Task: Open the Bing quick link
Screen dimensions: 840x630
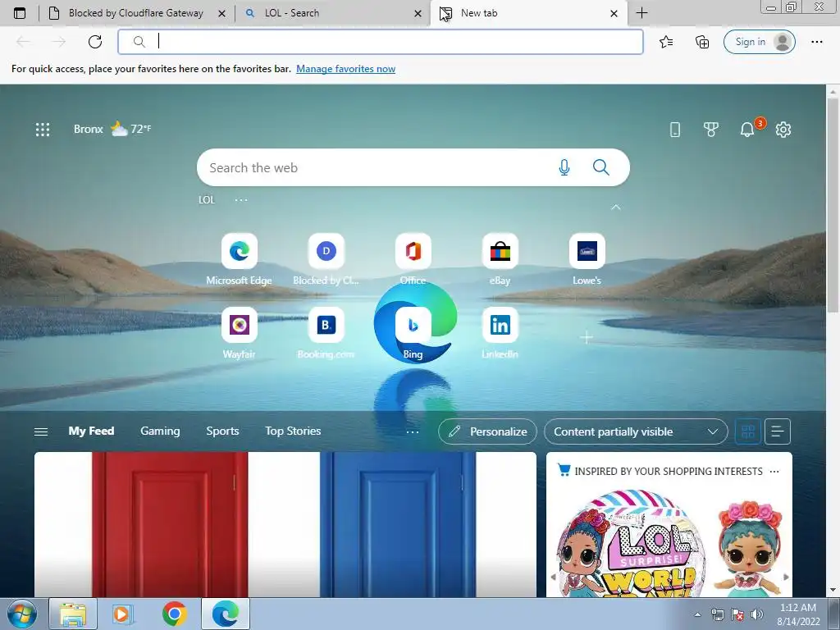Action: (x=413, y=333)
